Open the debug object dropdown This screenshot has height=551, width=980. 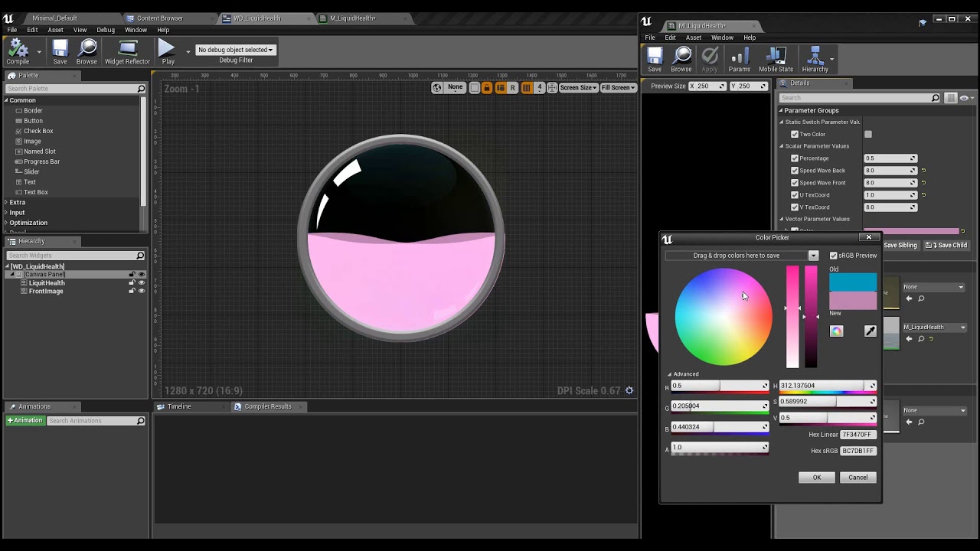[x=235, y=50]
